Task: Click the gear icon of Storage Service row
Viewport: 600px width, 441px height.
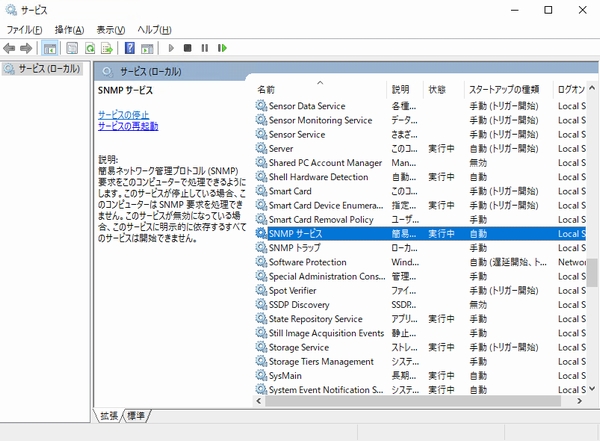Action: pos(261,347)
